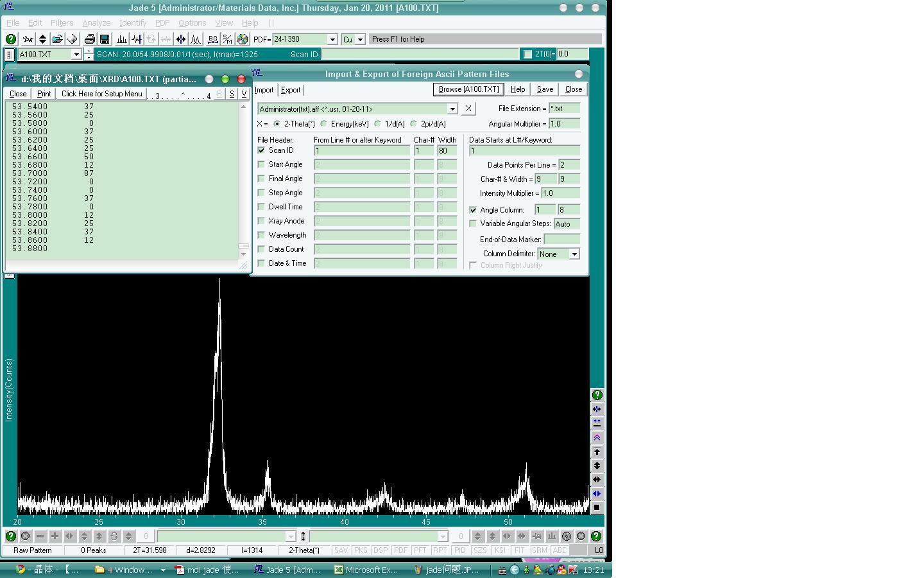Screen dimensions: 924x578
Task: Select the Energy(keV) radio button
Action: coord(324,124)
